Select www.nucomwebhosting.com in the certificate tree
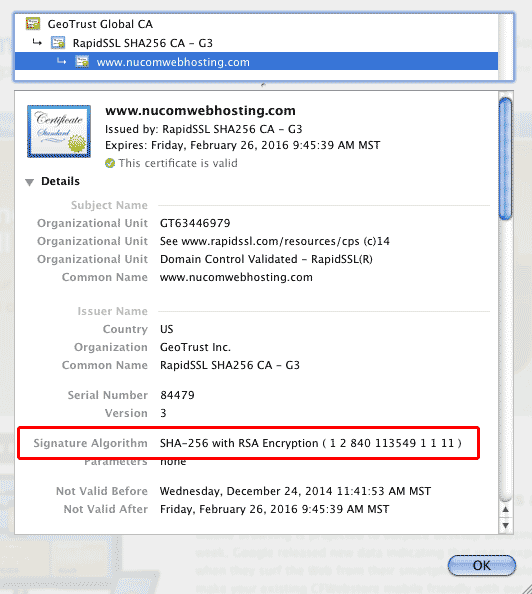 point(256,61)
